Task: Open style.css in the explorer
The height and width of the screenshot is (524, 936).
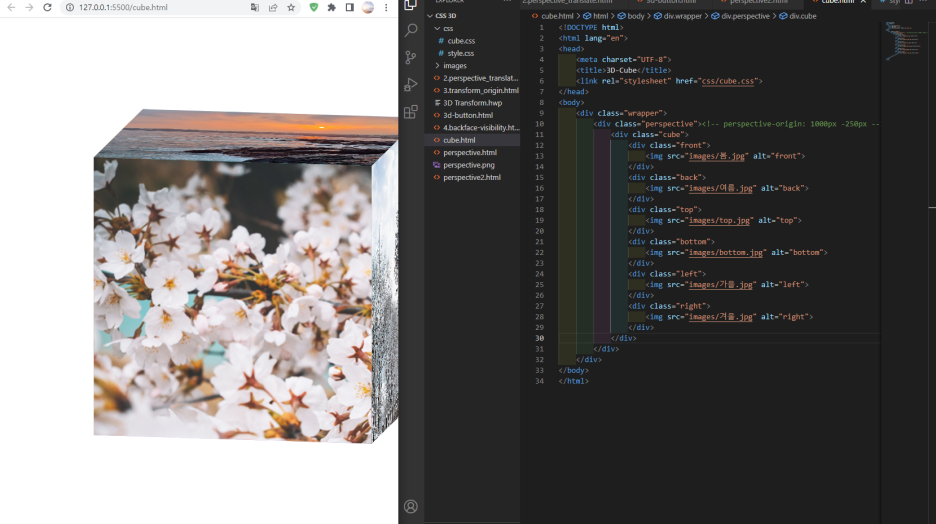Action: pyautogui.click(x=460, y=53)
